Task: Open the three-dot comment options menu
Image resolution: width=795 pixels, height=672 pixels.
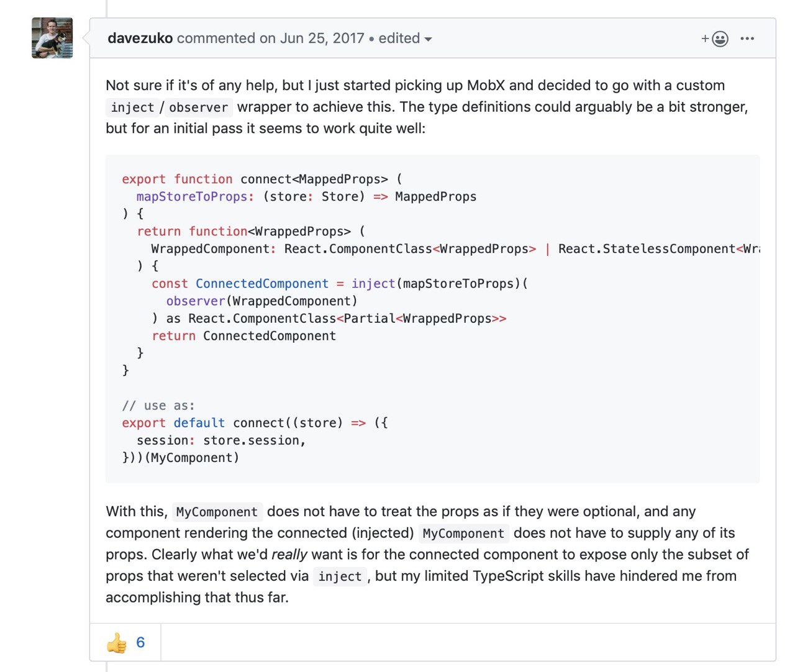Action: [747, 39]
